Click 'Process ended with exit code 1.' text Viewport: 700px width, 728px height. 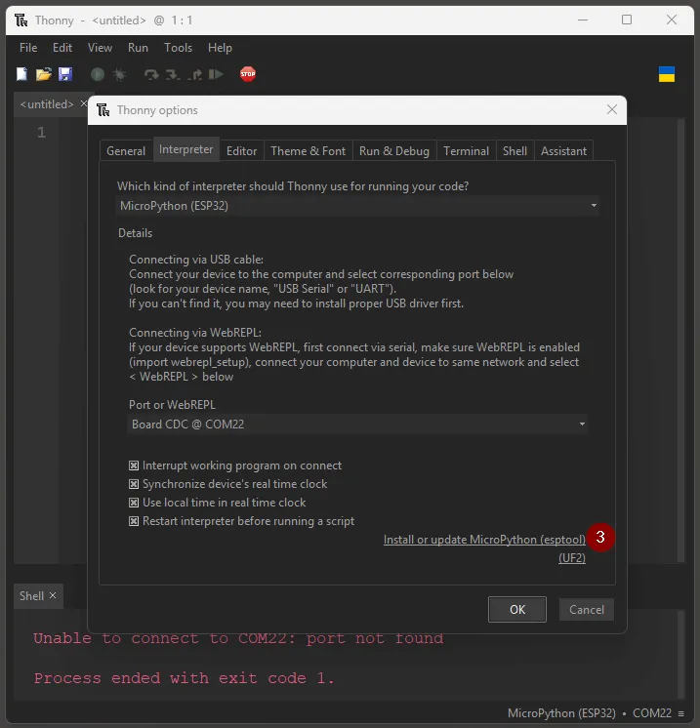[x=184, y=678]
